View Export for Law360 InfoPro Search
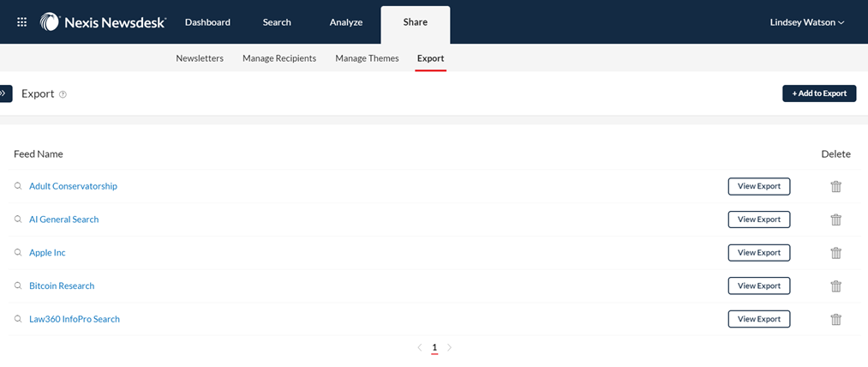The image size is (868, 367). point(759,319)
